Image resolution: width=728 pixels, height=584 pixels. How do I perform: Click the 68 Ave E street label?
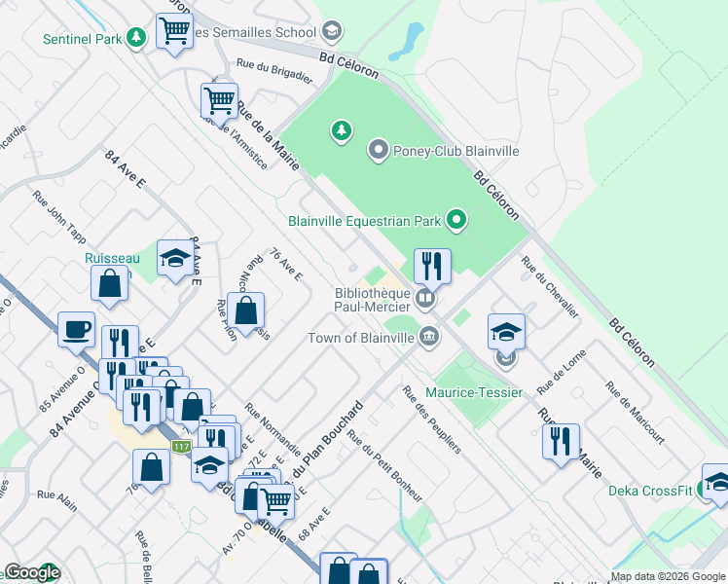coord(314,524)
